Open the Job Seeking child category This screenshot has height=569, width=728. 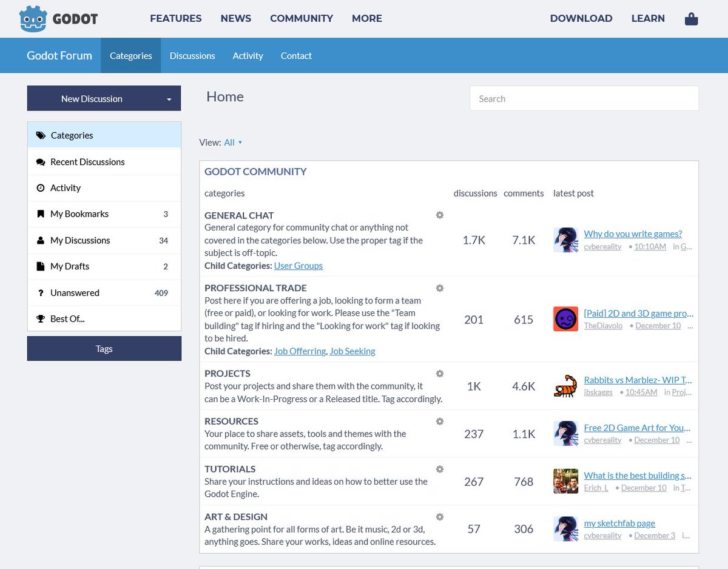352,351
